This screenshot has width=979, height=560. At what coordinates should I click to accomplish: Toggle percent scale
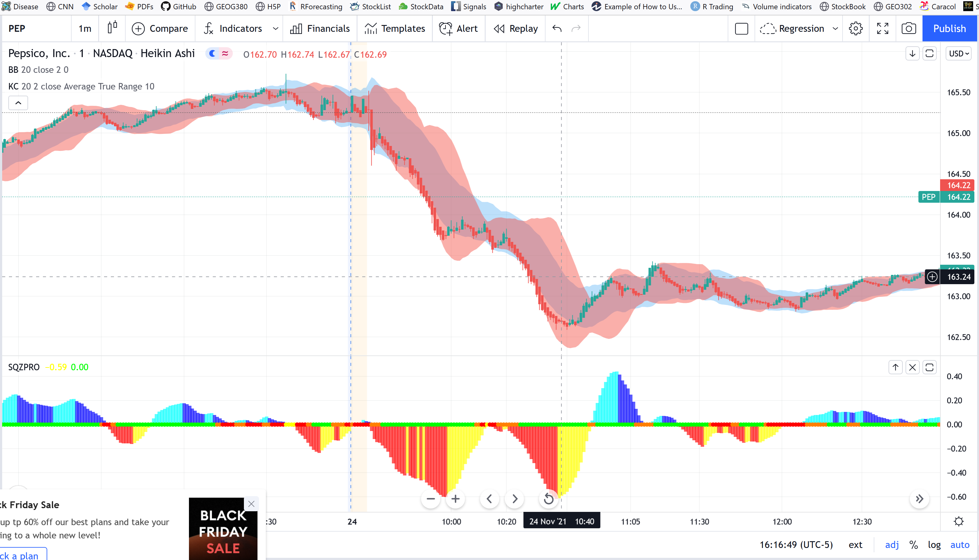click(x=914, y=545)
